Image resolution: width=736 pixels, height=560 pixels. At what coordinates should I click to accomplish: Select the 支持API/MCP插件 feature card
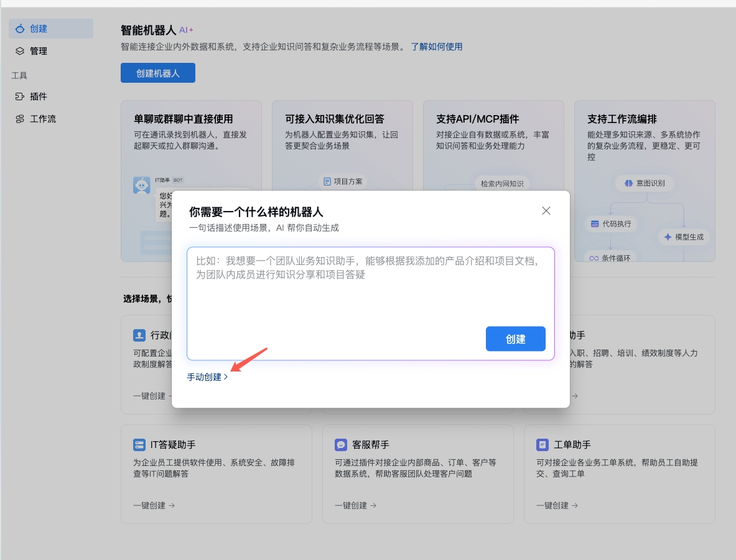click(x=493, y=146)
